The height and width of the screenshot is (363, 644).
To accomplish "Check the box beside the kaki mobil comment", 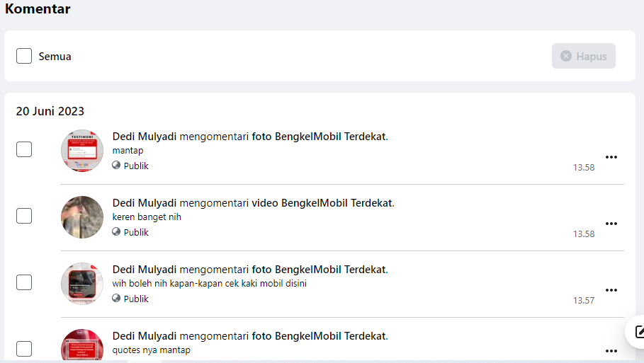I will (24, 282).
